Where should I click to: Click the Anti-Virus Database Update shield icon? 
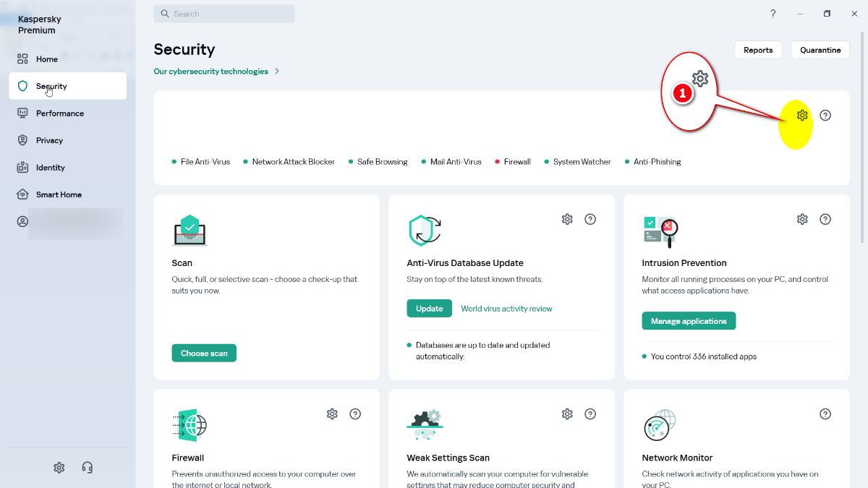click(x=425, y=231)
